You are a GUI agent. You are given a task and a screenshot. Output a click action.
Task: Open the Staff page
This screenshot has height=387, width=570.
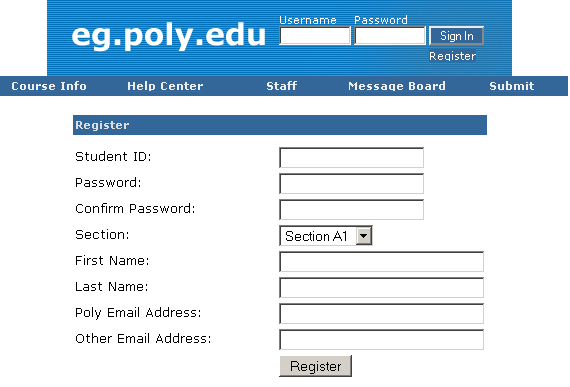click(x=281, y=86)
